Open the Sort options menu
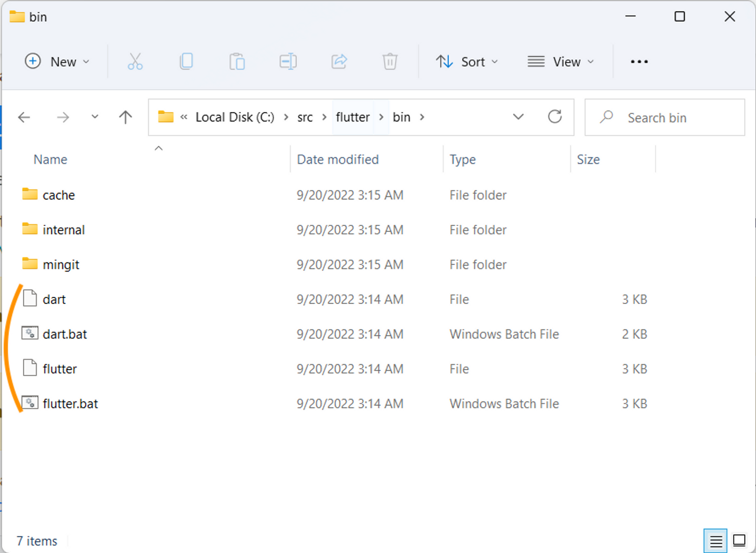 (x=467, y=61)
